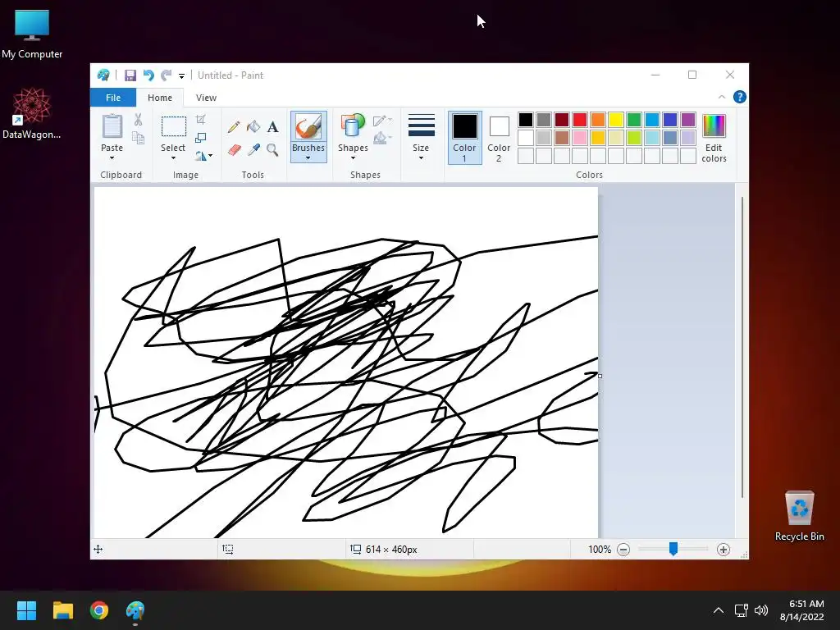Image resolution: width=840 pixels, height=630 pixels.
Task: Launch Chrome from the taskbar
Action: click(99, 609)
